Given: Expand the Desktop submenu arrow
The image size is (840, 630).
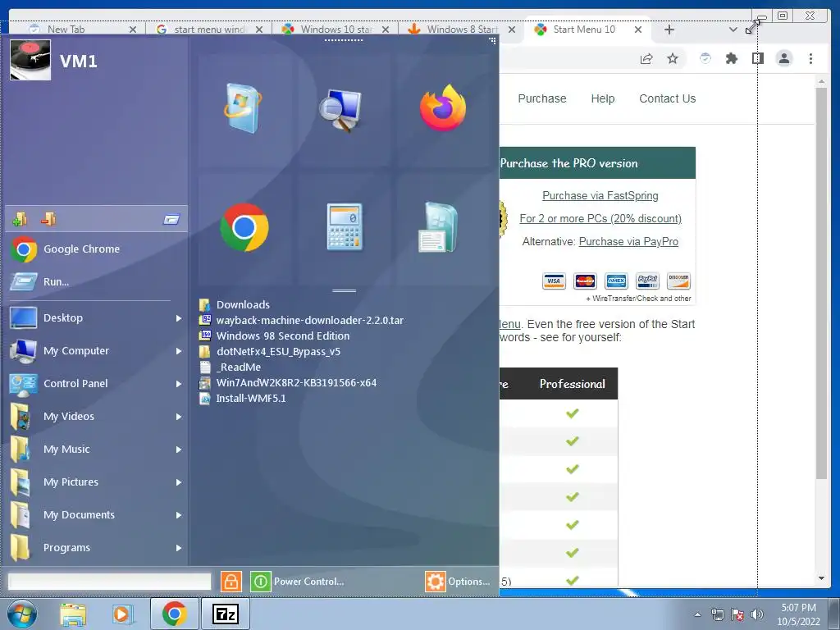Looking at the screenshot, I should (178, 318).
